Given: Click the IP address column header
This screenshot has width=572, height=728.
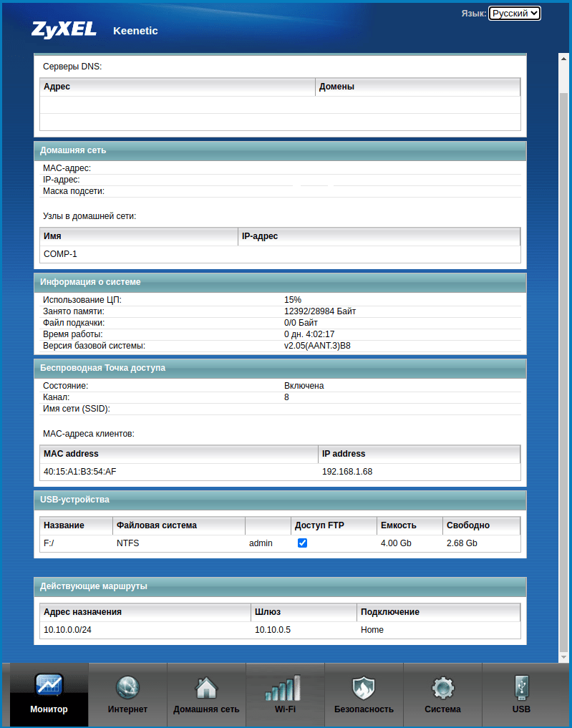Looking at the screenshot, I should pos(420,454).
